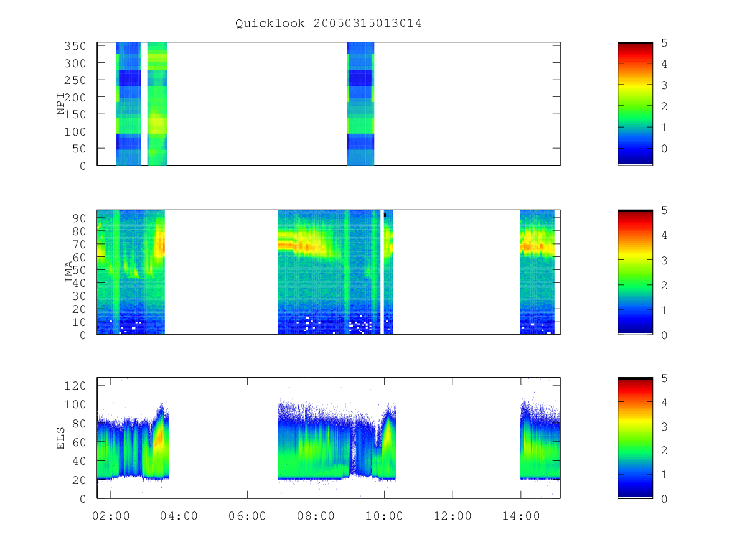
Task: Click the 08:00 time axis label
Action: 316,515
